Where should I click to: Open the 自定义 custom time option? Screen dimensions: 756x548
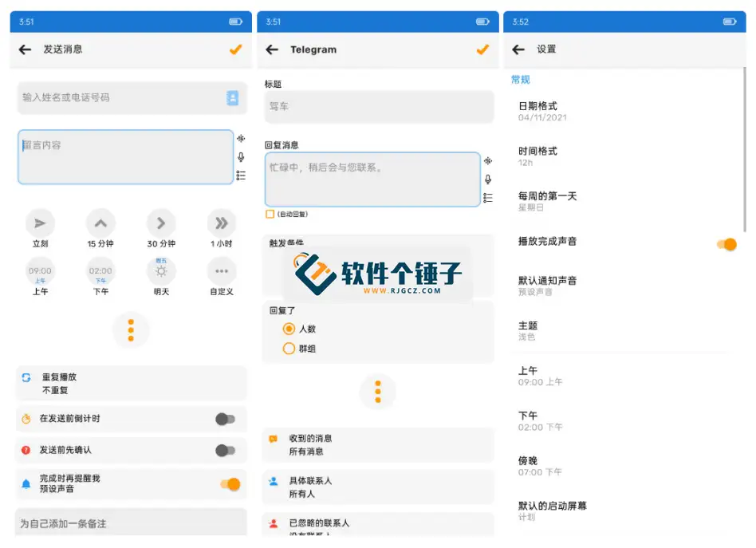tap(221, 271)
